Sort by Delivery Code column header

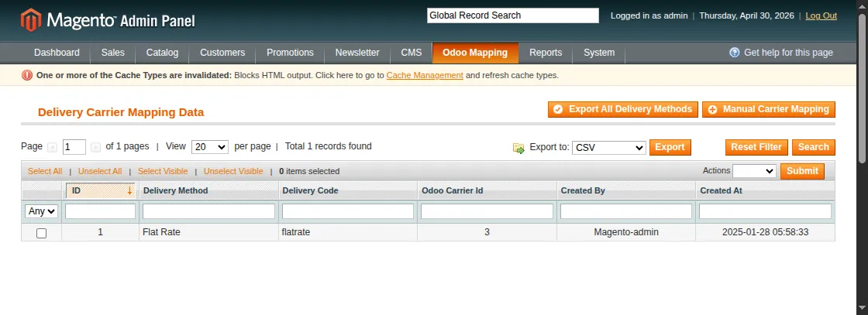pyautogui.click(x=310, y=190)
